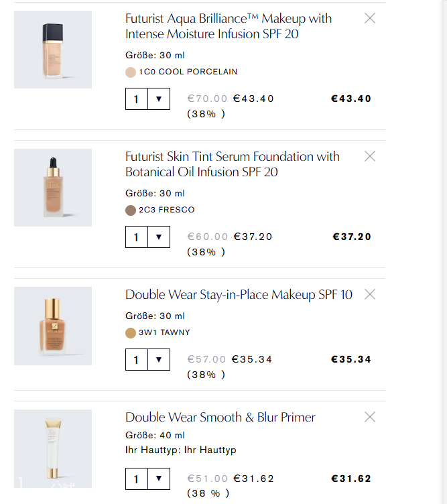The height and width of the screenshot is (504, 447).
Task: Remove Double Wear Smooth & Blur Primer
Action: (369, 417)
